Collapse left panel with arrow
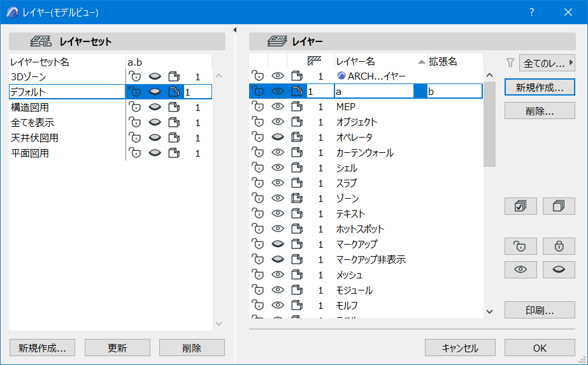Viewport: 588px width, 365px height. pos(234,30)
